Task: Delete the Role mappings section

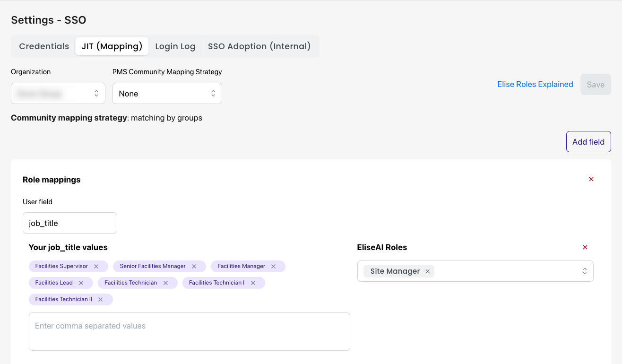Action: (x=591, y=179)
